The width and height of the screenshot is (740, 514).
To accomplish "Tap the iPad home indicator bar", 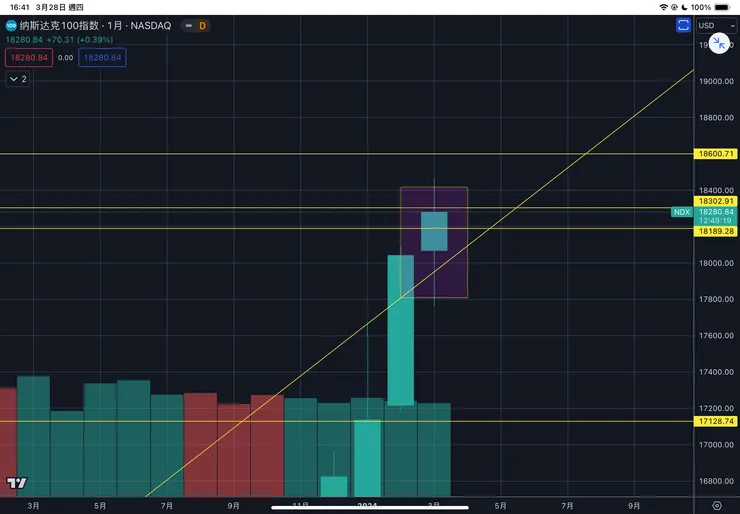I will click(x=370, y=508).
